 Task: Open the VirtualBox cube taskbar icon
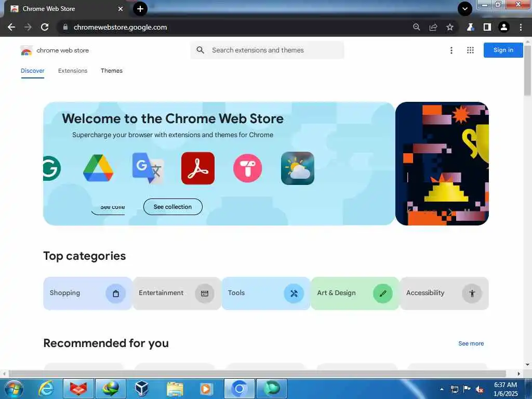(x=141, y=389)
